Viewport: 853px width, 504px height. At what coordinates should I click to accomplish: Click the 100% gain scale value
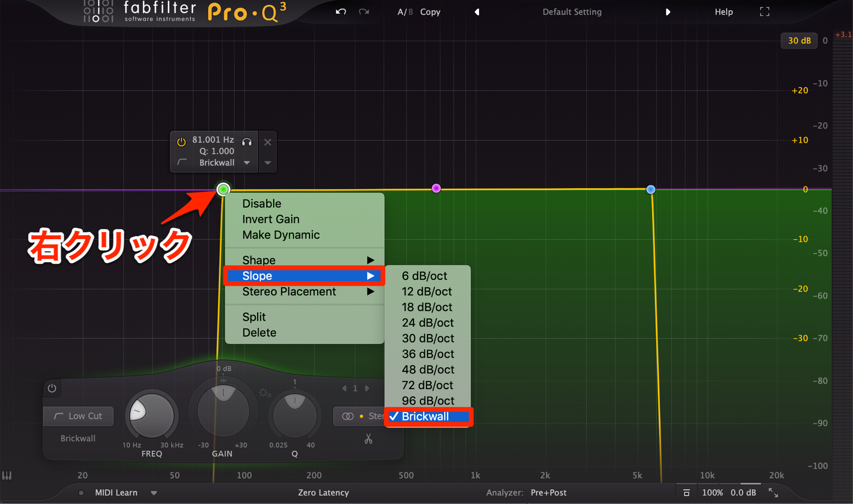click(712, 493)
